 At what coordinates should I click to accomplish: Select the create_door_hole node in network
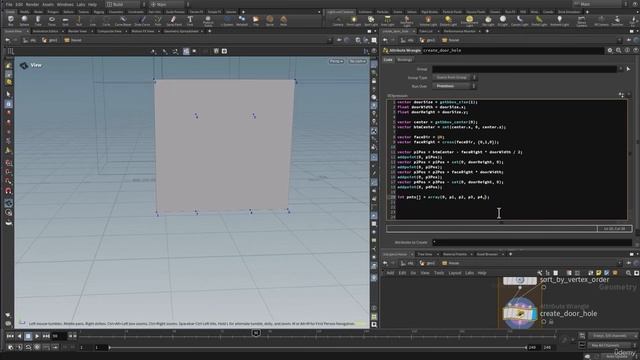pyautogui.click(x=520, y=313)
